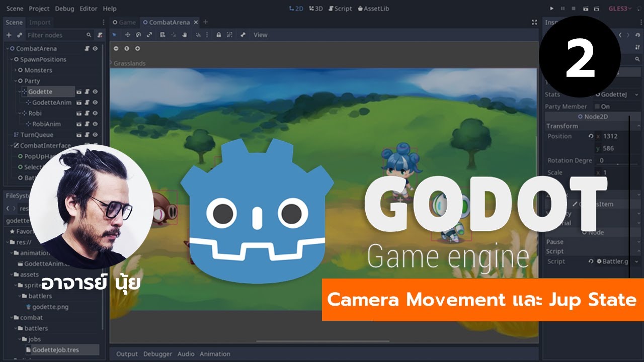
Task: Add a new node with plus icon
Action: click(x=9, y=35)
